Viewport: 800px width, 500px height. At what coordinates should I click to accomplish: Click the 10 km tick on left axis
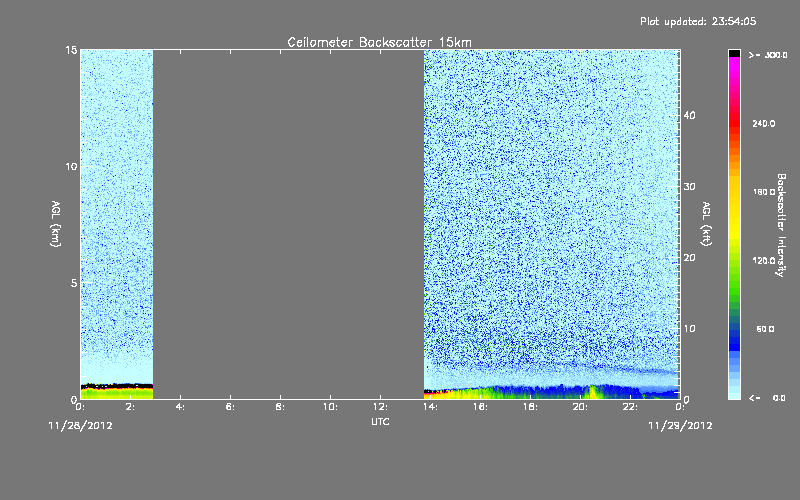pos(71,166)
